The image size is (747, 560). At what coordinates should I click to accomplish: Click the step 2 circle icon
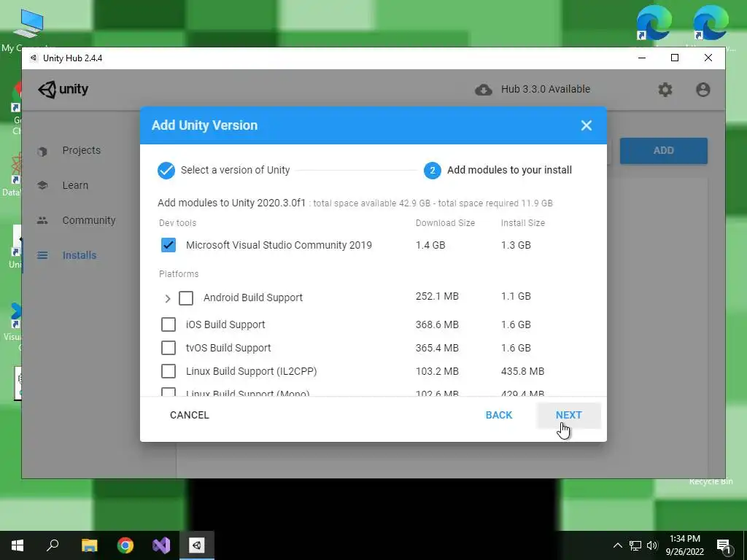[x=432, y=170]
